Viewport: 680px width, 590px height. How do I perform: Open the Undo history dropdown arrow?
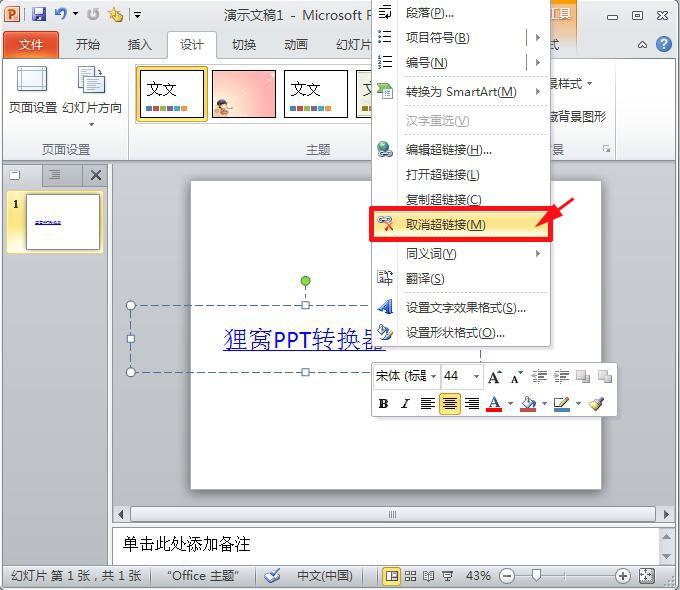pyautogui.click(x=75, y=14)
